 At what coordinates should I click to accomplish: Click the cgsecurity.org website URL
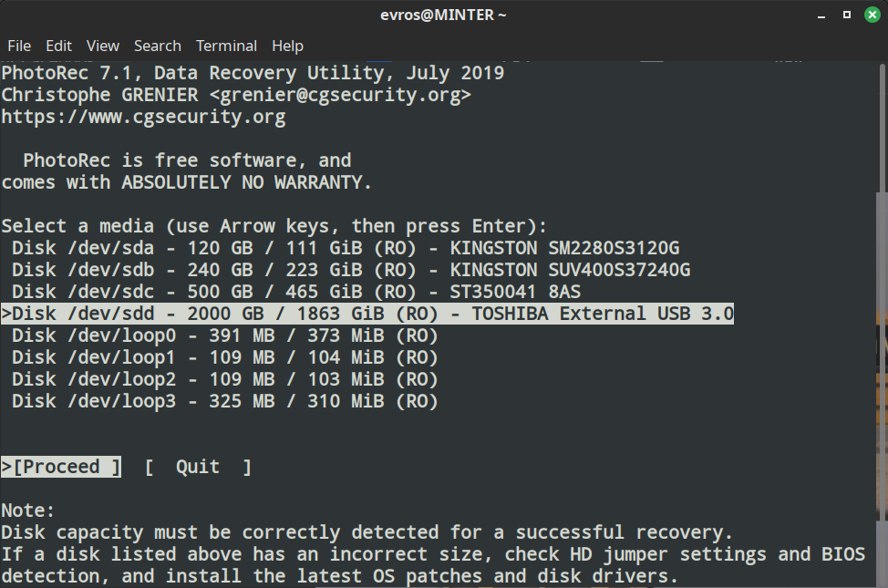[143, 117]
